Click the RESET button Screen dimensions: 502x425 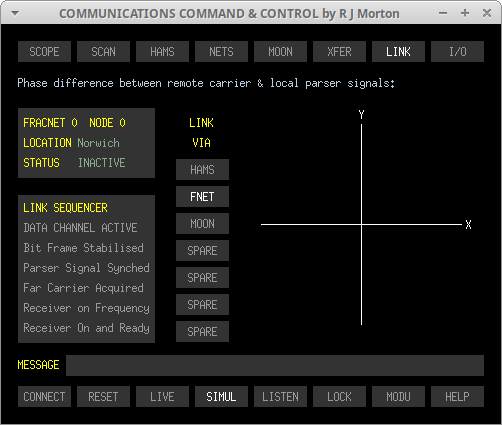(x=103, y=397)
